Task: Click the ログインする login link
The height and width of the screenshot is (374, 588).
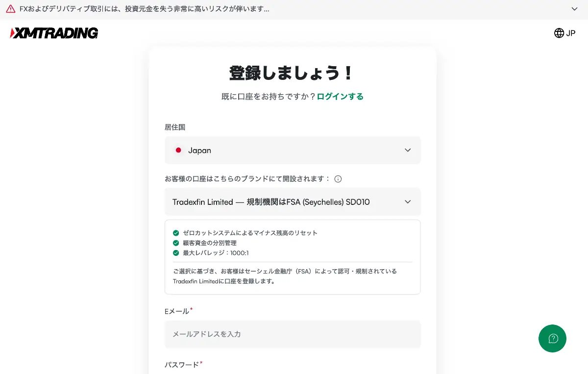Action: point(340,97)
